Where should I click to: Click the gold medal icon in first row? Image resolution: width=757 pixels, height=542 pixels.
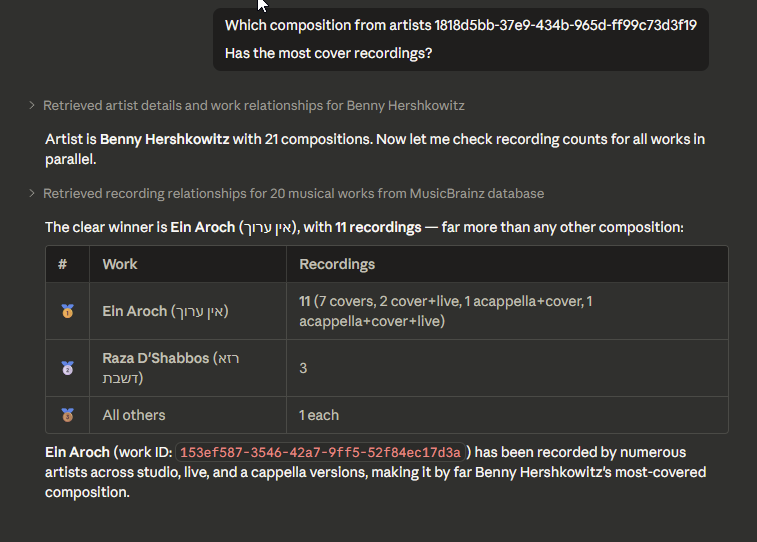67,311
